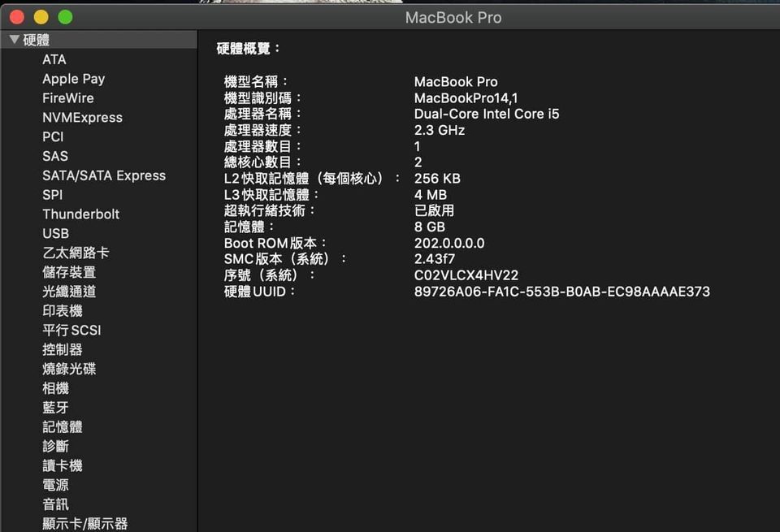Select PCI in the hardware list
This screenshot has width=780, height=532.
[54, 136]
